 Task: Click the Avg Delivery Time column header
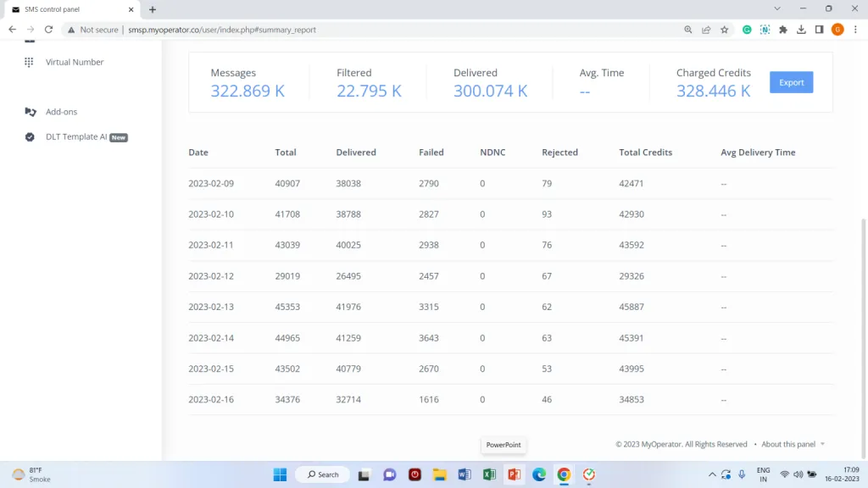[758, 152]
